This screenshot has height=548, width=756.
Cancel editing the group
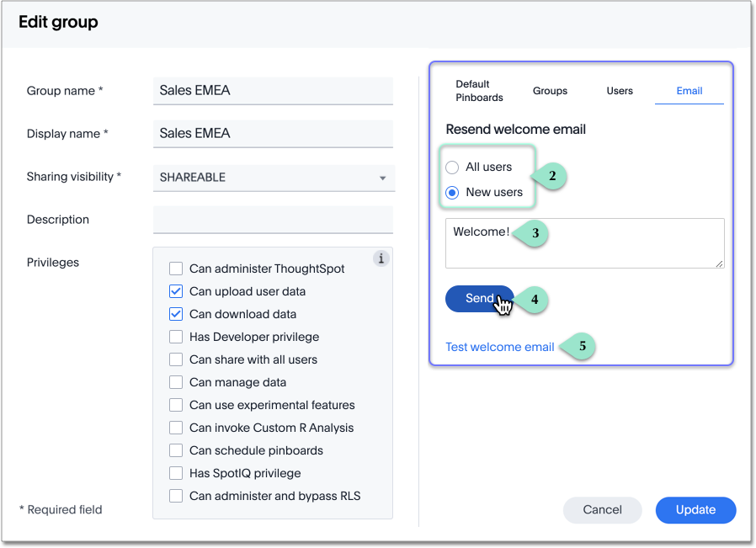click(602, 509)
